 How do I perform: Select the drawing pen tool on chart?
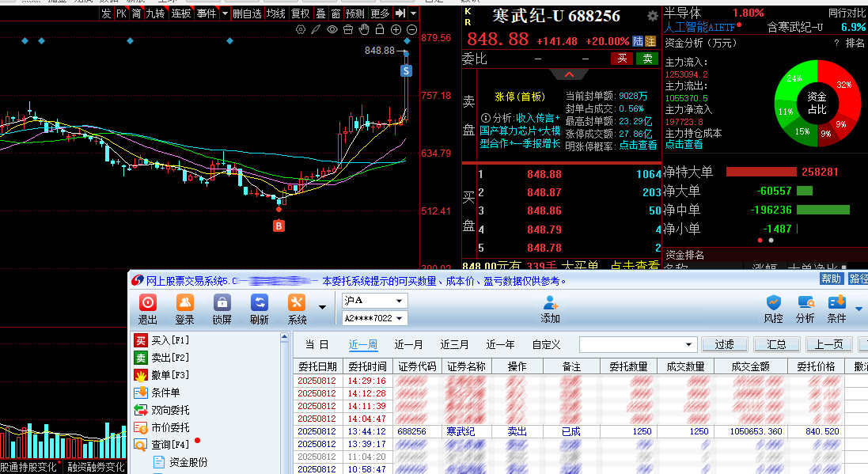tap(316, 30)
